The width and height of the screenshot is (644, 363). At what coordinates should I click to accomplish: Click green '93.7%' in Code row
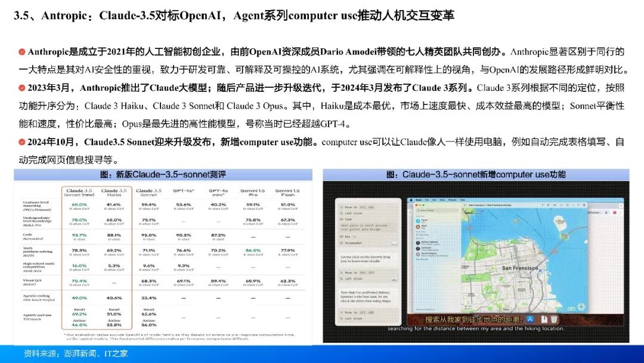click(x=79, y=235)
